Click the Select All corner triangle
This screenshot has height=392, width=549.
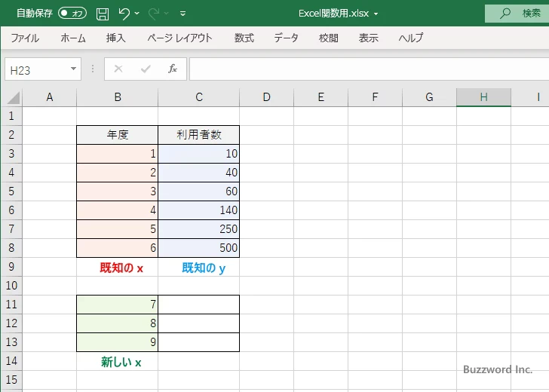pyautogui.click(x=14, y=98)
